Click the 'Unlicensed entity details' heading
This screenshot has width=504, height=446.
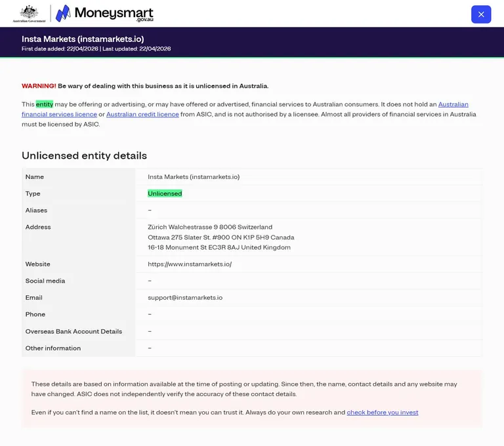[x=84, y=155]
